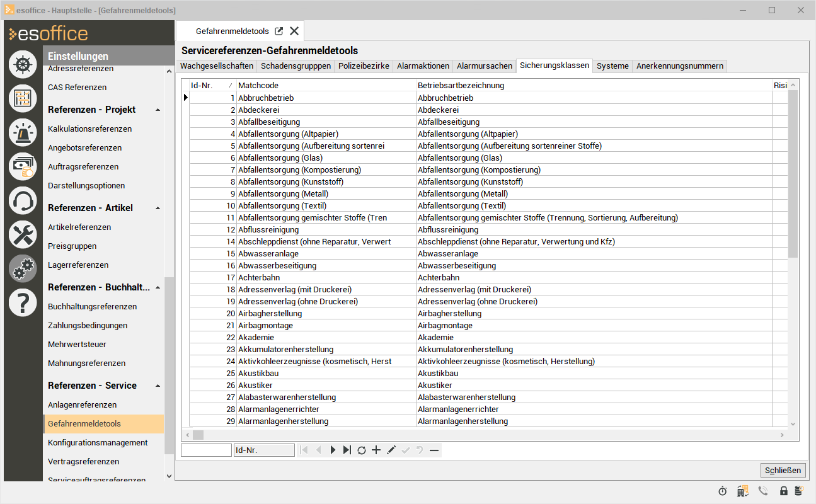Click the table's vertical scrollbar thumb
Screen dimensions: 816x504
pyautogui.click(x=793, y=174)
